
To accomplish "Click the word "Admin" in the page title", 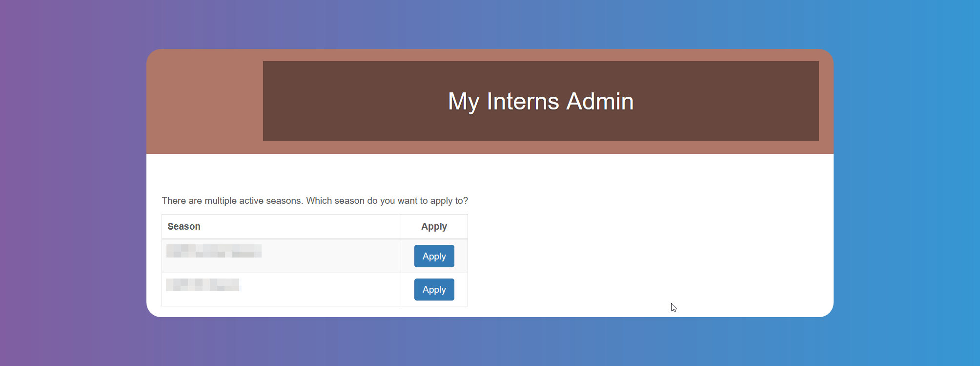I will [x=600, y=102].
